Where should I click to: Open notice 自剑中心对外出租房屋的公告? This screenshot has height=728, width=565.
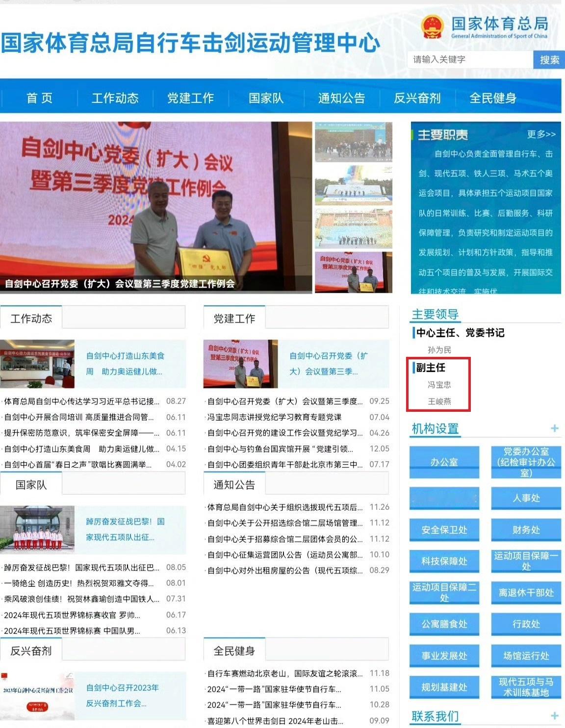tap(285, 571)
